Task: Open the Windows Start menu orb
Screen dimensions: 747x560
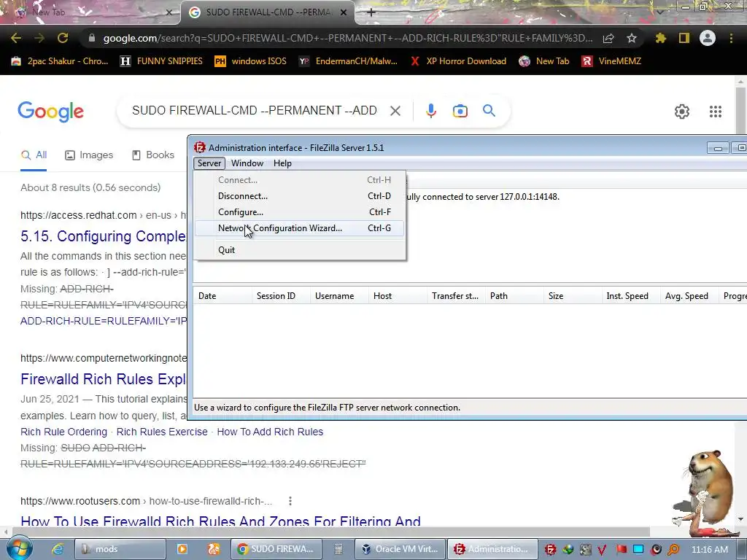Action: pos(19,548)
